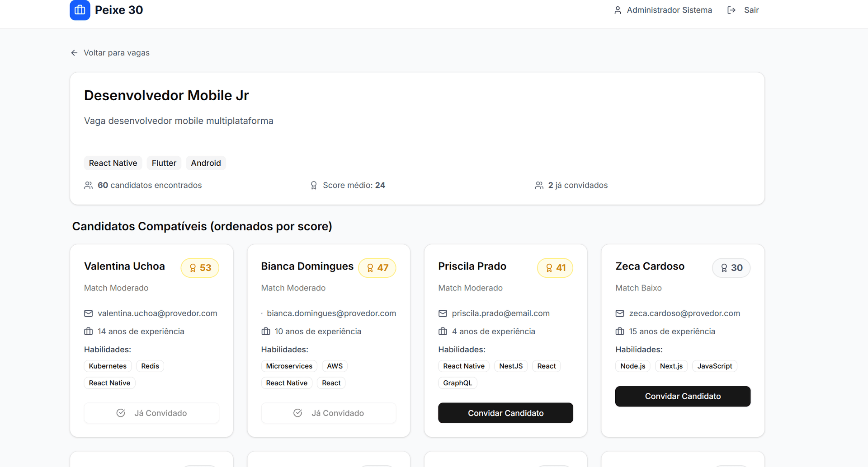Click the Node.js skill tag in Zeca's card
This screenshot has height=467, width=868.
coord(633,366)
